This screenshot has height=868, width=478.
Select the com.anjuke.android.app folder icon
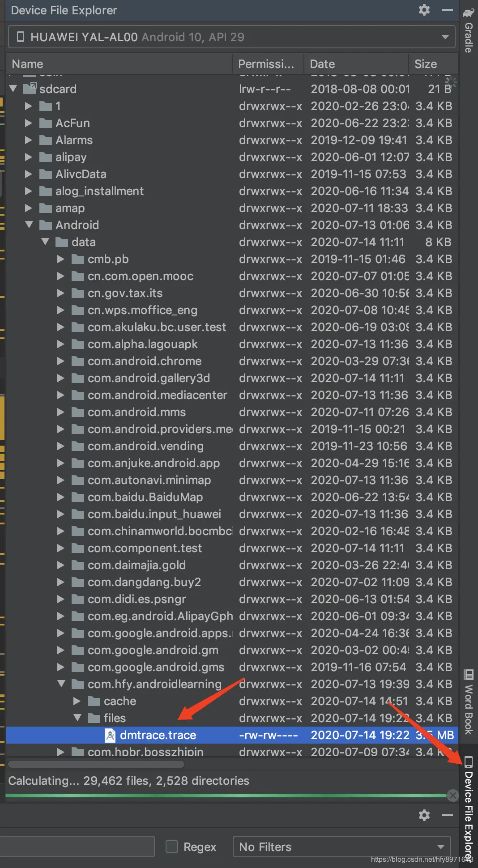point(78,463)
